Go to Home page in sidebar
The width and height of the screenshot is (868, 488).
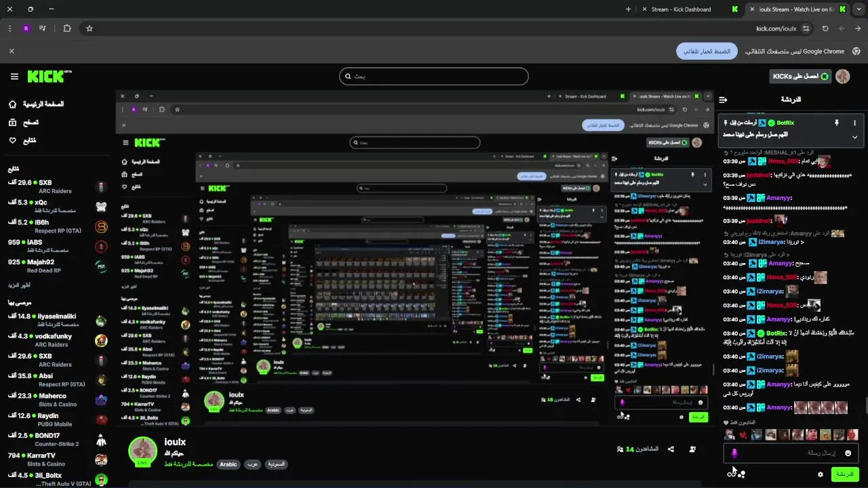36,104
